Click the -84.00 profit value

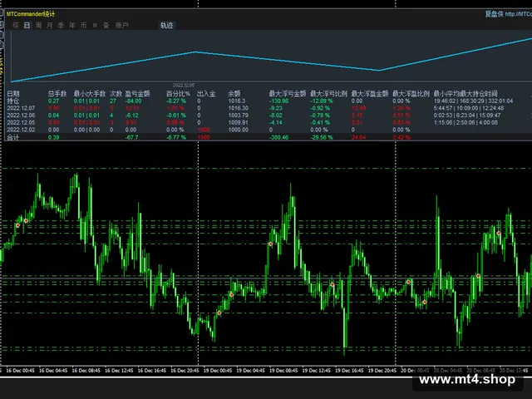tap(133, 101)
